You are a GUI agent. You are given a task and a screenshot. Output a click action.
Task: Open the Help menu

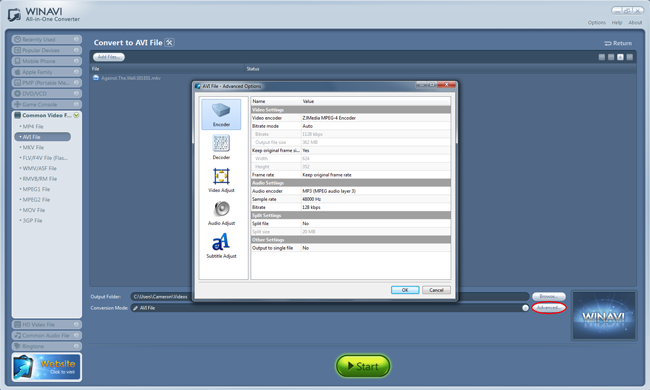617,23
